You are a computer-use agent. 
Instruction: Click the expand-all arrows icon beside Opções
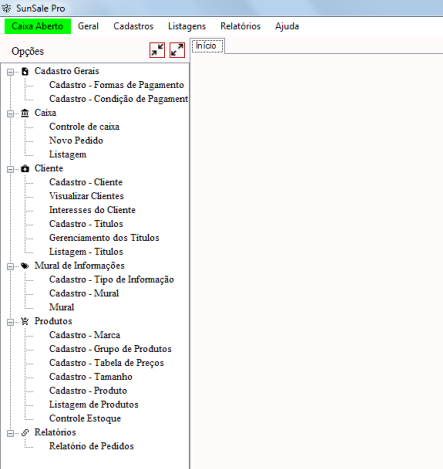(x=177, y=50)
